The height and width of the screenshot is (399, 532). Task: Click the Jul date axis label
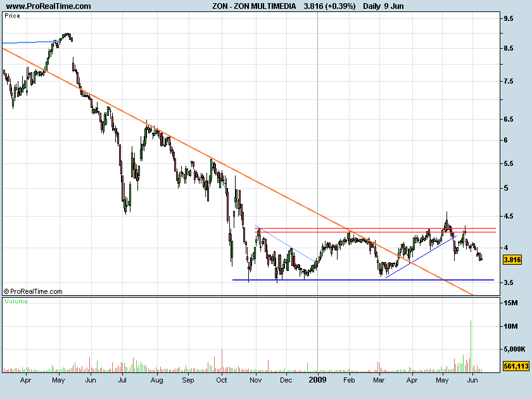(x=122, y=381)
